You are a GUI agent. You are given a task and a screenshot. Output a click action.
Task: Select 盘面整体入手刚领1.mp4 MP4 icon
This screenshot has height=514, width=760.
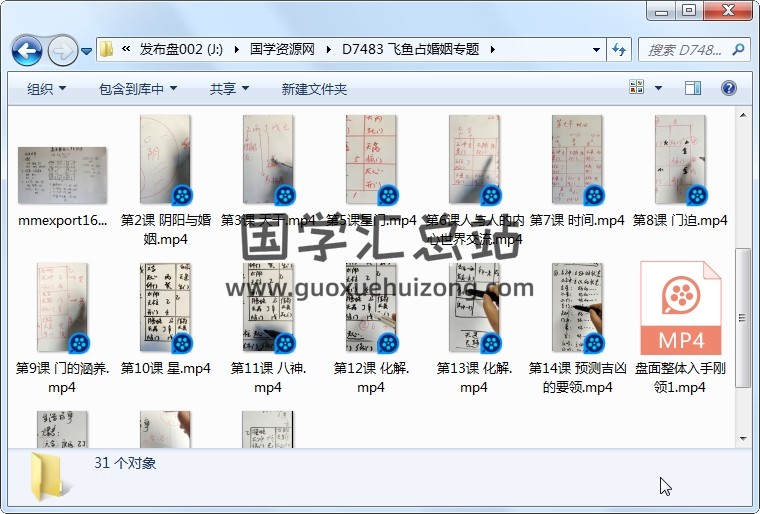[x=681, y=308]
